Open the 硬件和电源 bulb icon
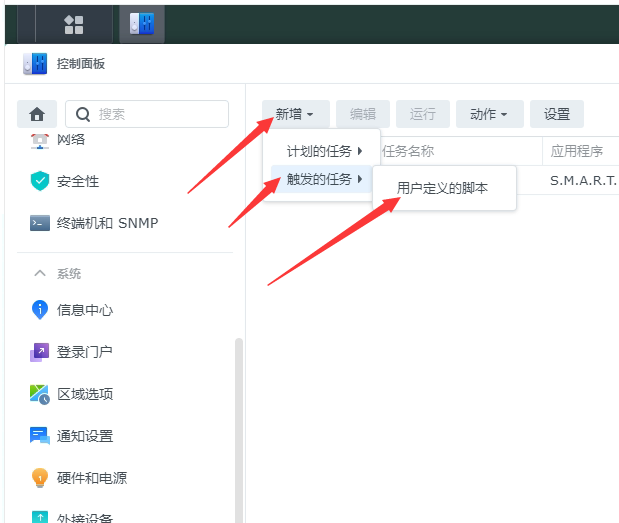Viewport: 619px width, 523px height. pos(40,478)
